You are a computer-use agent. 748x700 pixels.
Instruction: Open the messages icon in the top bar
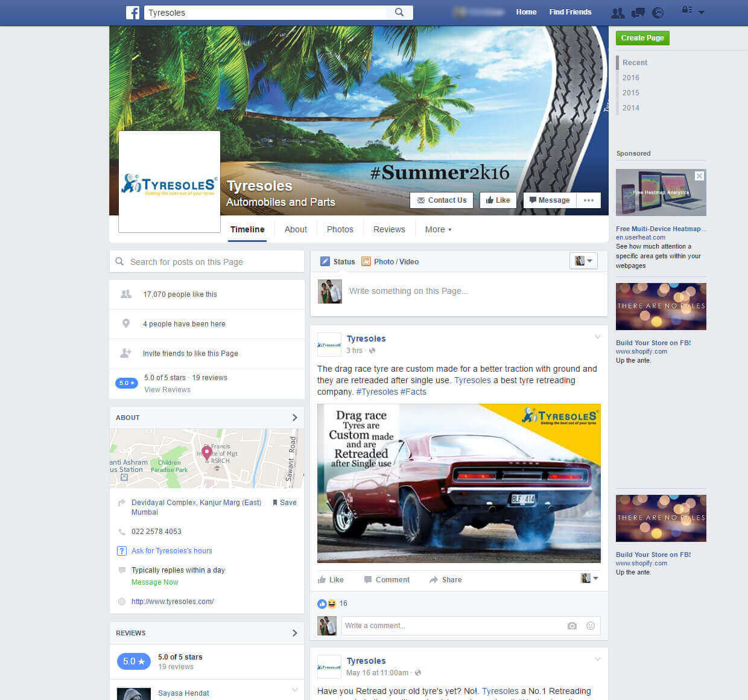(x=638, y=12)
